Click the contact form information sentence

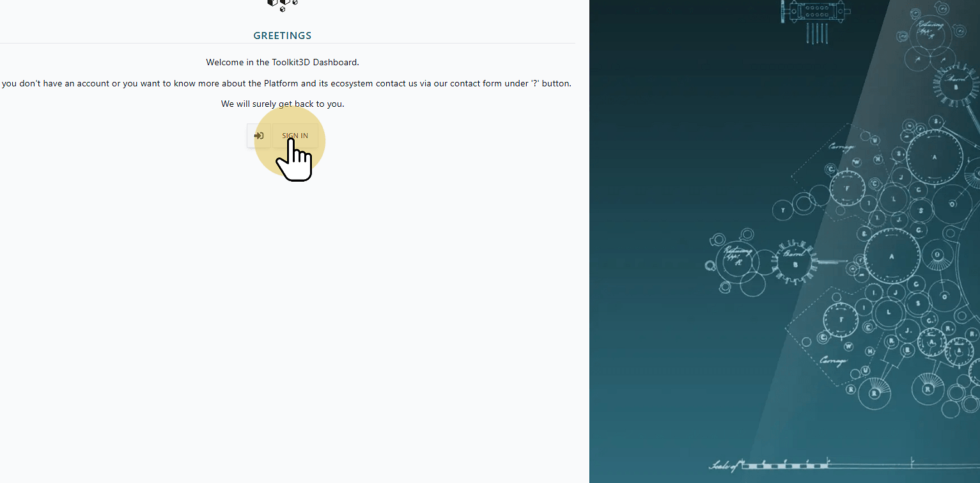pyautogui.click(x=286, y=83)
